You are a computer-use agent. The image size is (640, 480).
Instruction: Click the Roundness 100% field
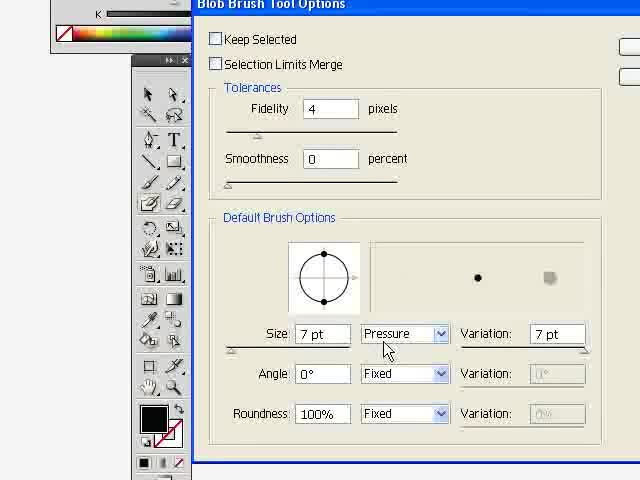(x=323, y=414)
